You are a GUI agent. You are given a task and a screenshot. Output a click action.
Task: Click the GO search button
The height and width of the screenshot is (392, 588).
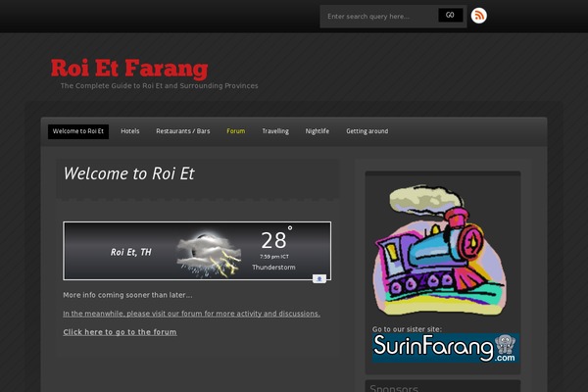451,16
